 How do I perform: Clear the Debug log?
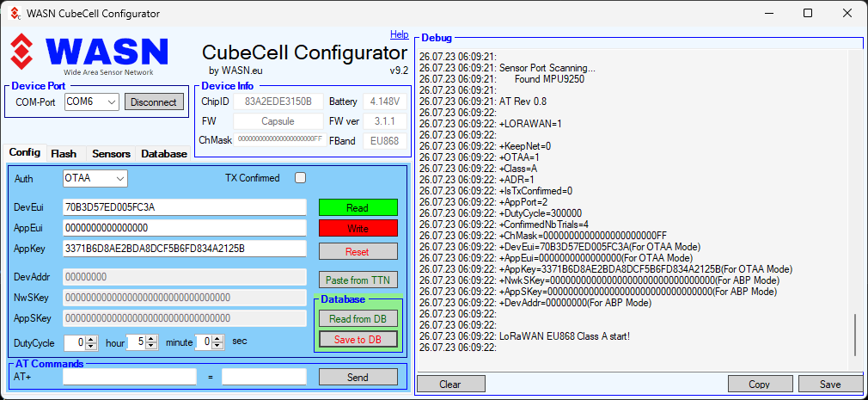[450, 384]
